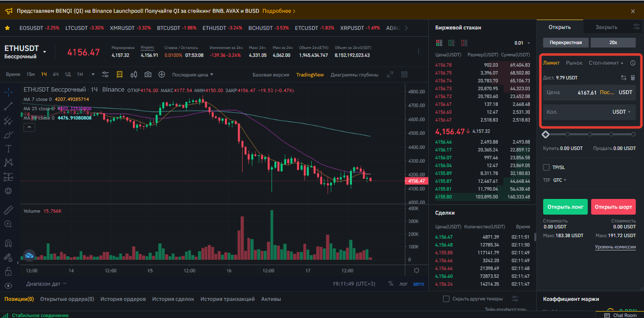
Task: Expand the ETHUSDT pair selector dropdown
Action: [x=45, y=51]
